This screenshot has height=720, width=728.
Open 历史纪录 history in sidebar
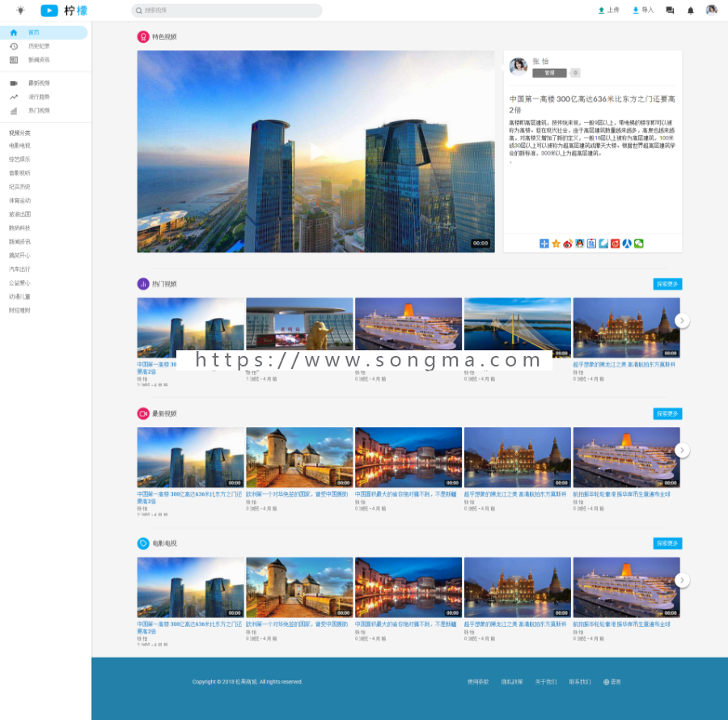coord(44,46)
